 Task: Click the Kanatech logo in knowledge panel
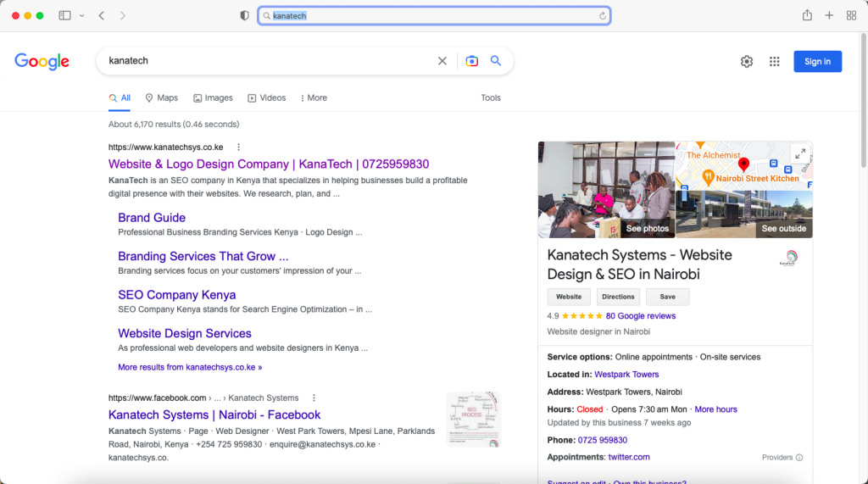pos(788,258)
